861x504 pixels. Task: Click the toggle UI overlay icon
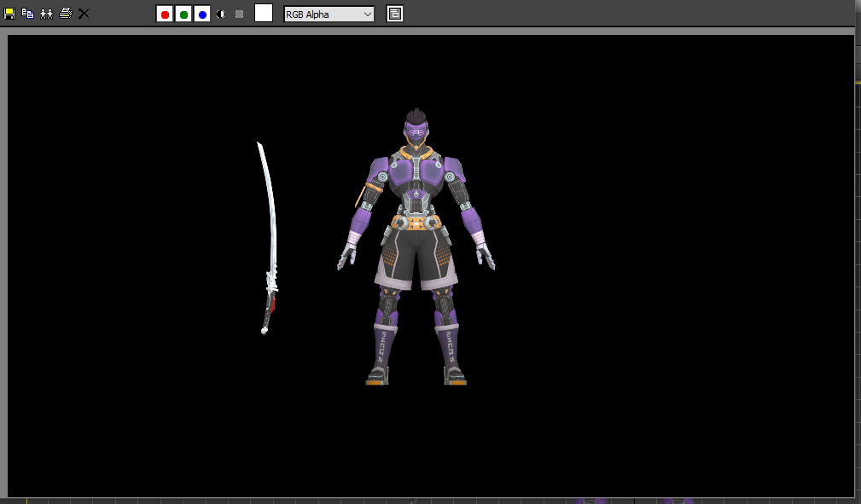pos(394,14)
